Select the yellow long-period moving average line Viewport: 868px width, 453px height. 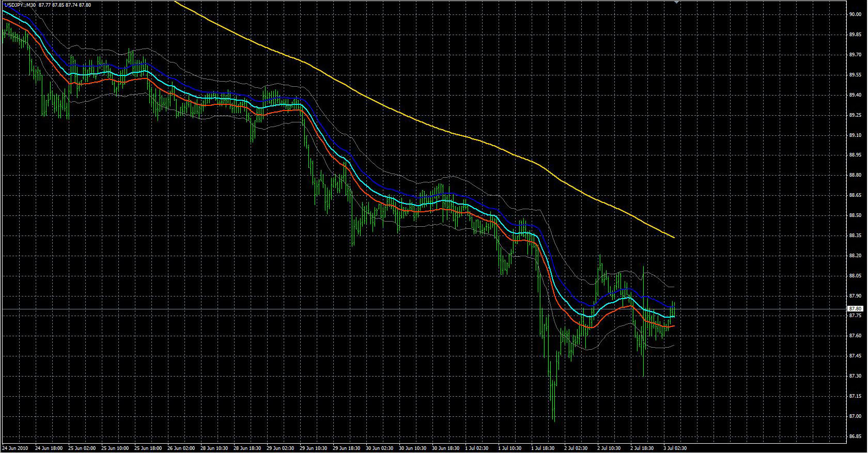pos(434,126)
